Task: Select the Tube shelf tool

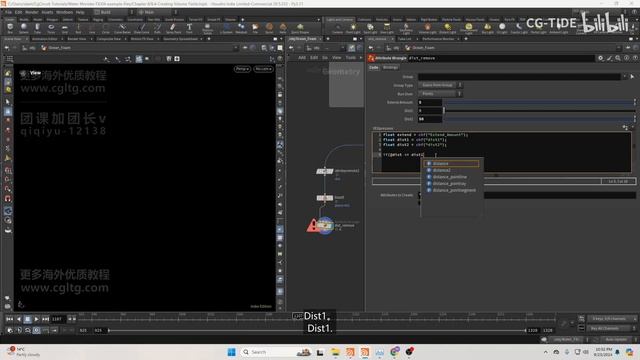Action: (x=37, y=28)
